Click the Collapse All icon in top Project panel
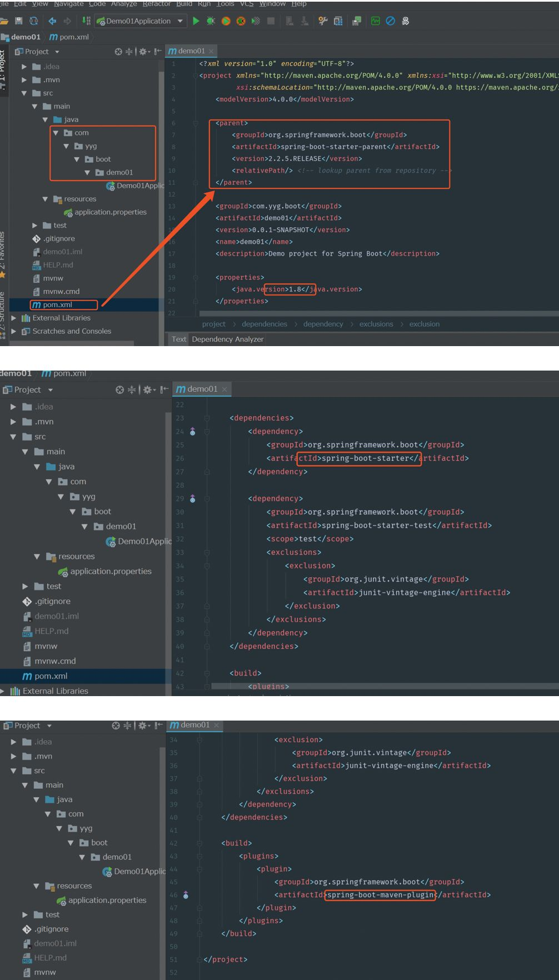559x980 pixels. 129,52
